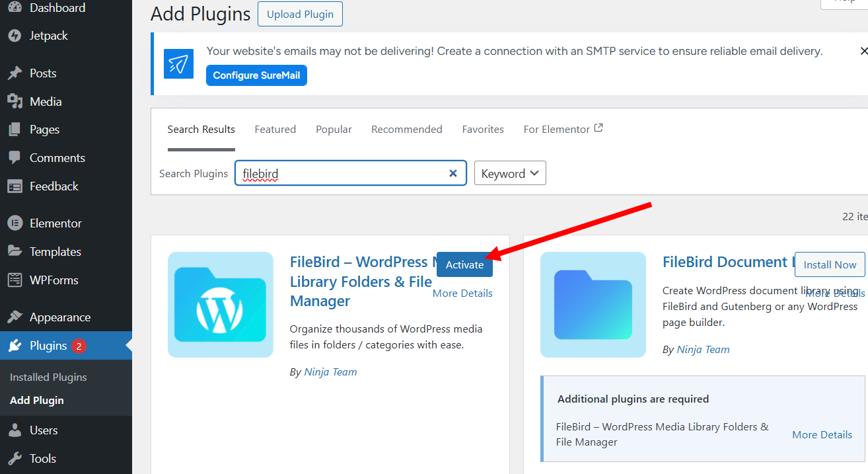Switch to the Popular tab
Image resolution: width=868 pixels, height=474 pixels.
(334, 130)
